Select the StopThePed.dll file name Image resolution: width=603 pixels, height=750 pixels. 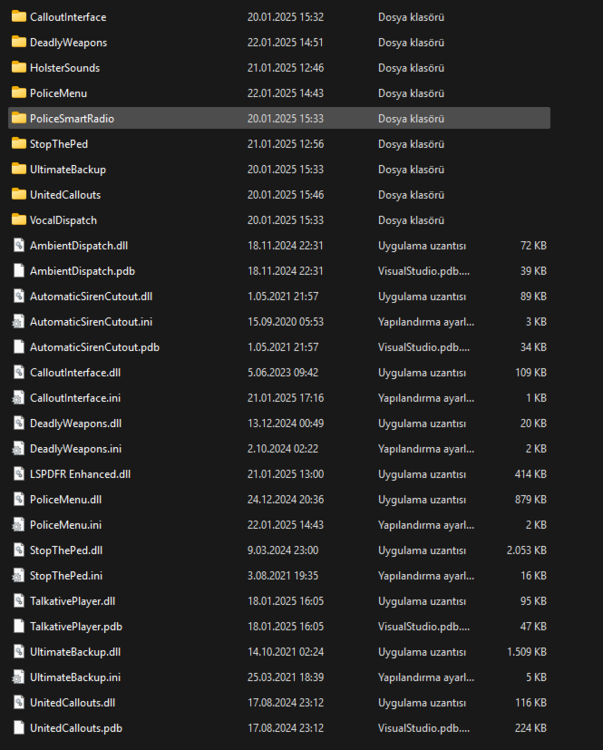[x=66, y=550]
